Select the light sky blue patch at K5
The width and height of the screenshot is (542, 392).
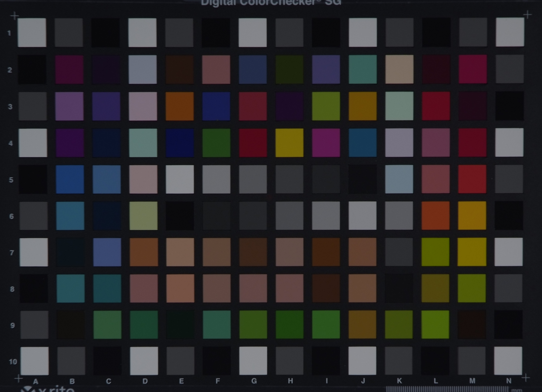click(x=399, y=179)
